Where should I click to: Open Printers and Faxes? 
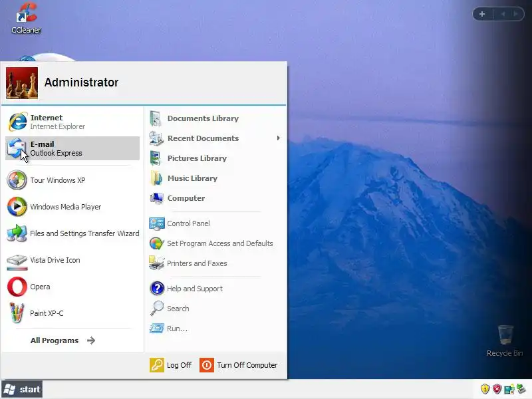click(x=215, y=263)
